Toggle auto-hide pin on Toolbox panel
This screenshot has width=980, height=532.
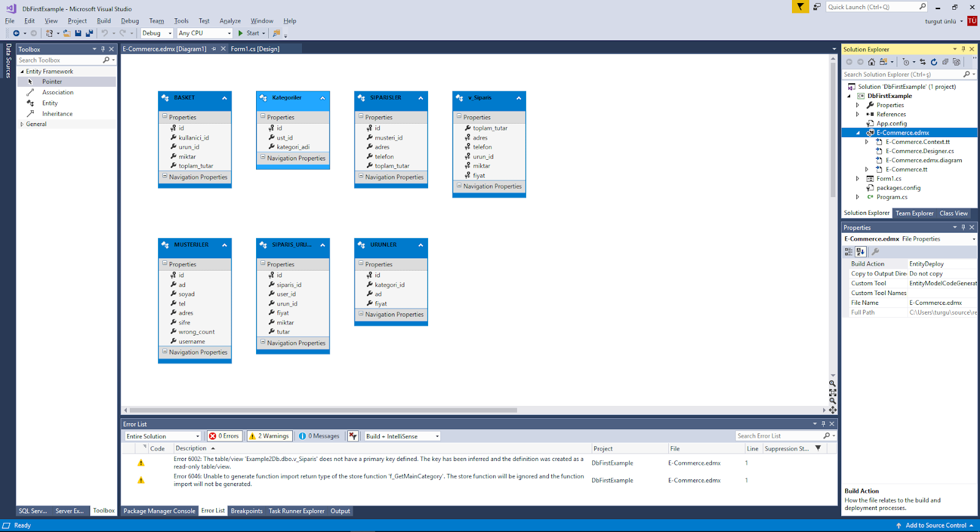[103, 49]
